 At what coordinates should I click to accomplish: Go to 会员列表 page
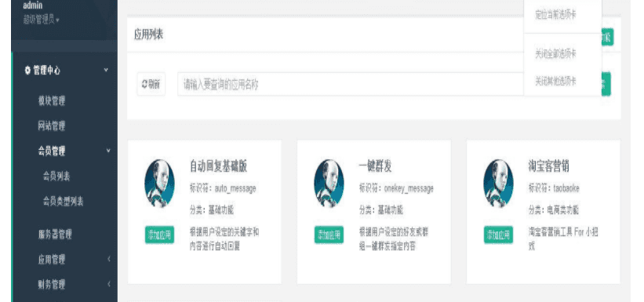point(56,176)
